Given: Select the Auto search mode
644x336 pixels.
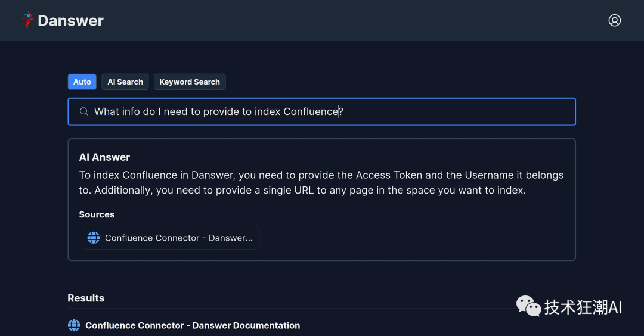Looking at the screenshot, I should point(82,82).
